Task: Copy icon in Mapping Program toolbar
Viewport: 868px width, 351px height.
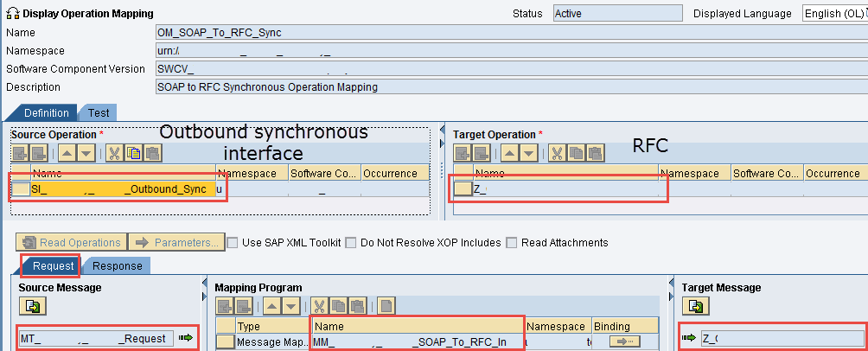Action: click(338, 305)
